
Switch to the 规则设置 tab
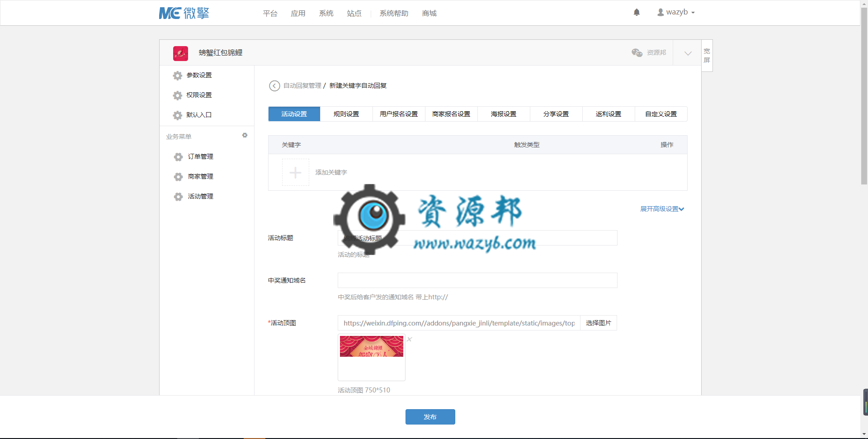[346, 114]
